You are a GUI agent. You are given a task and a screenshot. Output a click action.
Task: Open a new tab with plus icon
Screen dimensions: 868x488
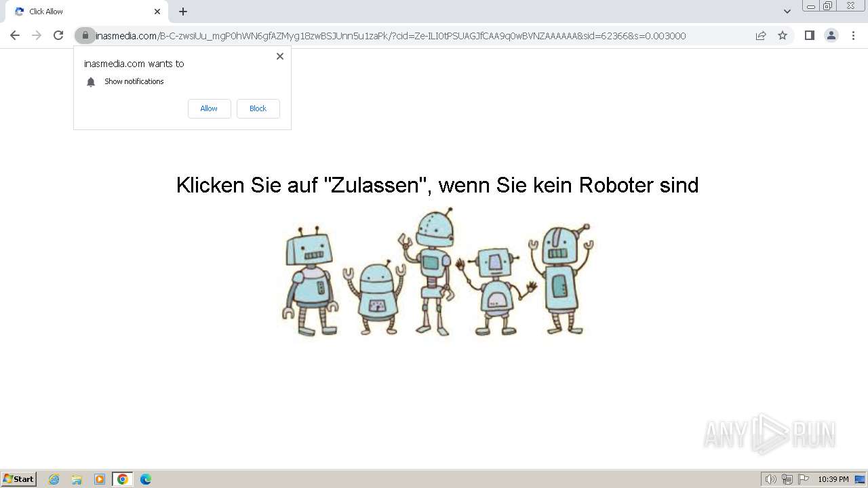point(183,12)
